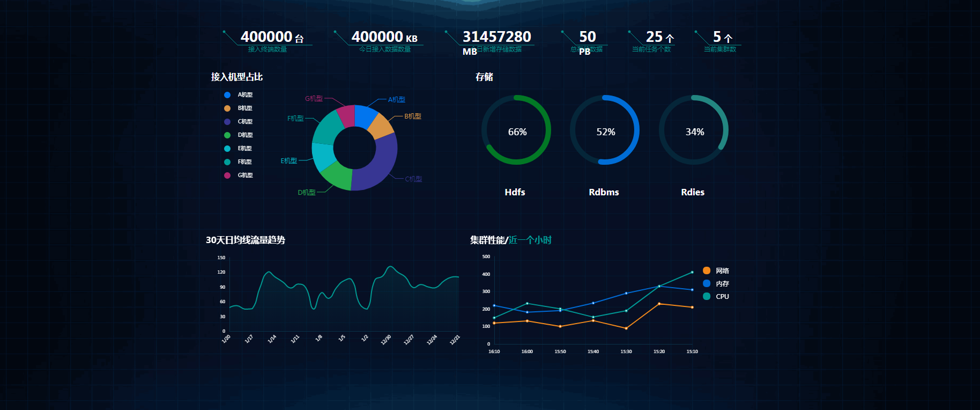Click the 接入机型占比 section title
This screenshot has width=980, height=410.
237,77
